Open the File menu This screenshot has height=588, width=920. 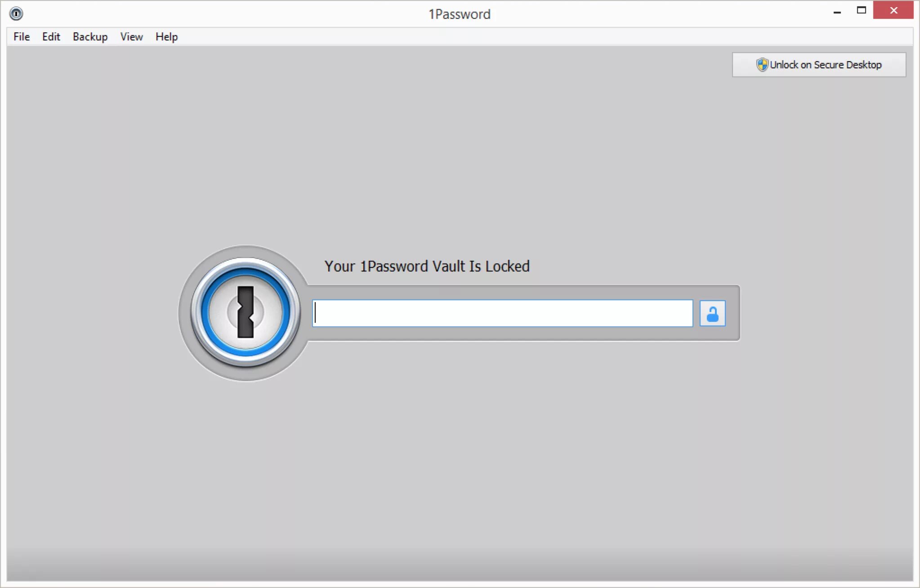(22, 37)
